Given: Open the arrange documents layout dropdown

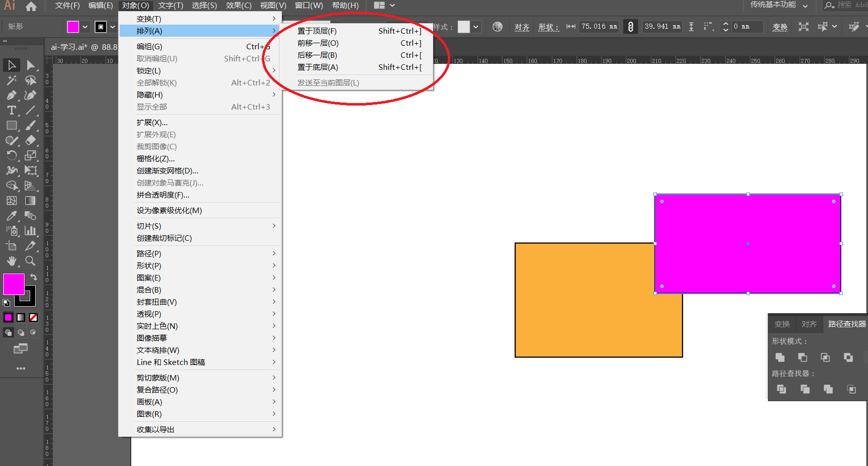Looking at the screenshot, I should [384, 6].
